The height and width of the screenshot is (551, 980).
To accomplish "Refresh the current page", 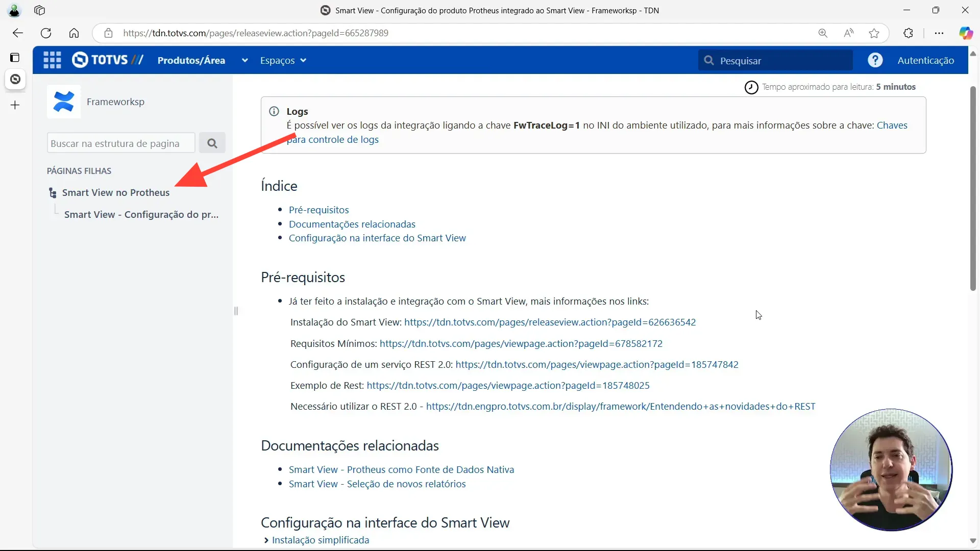I will [46, 33].
